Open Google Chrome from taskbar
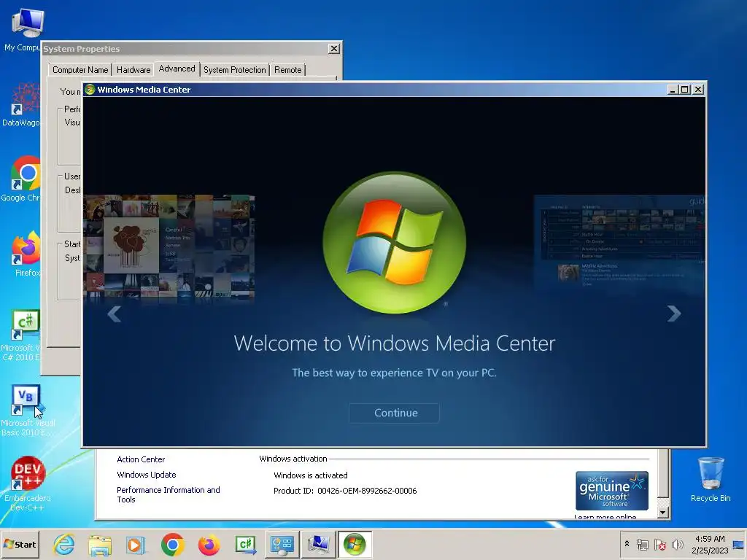Viewport: 747px width, 560px height. click(x=172, y=544)
